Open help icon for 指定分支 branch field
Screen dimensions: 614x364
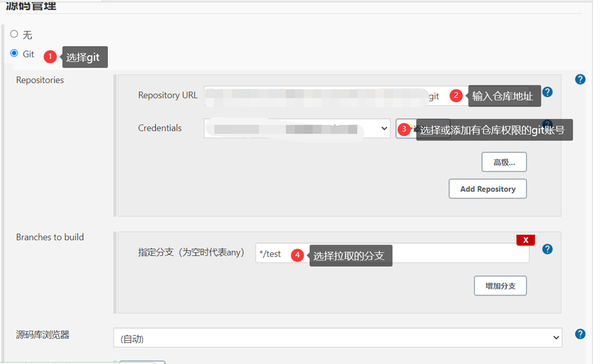[x=547, y=249]
